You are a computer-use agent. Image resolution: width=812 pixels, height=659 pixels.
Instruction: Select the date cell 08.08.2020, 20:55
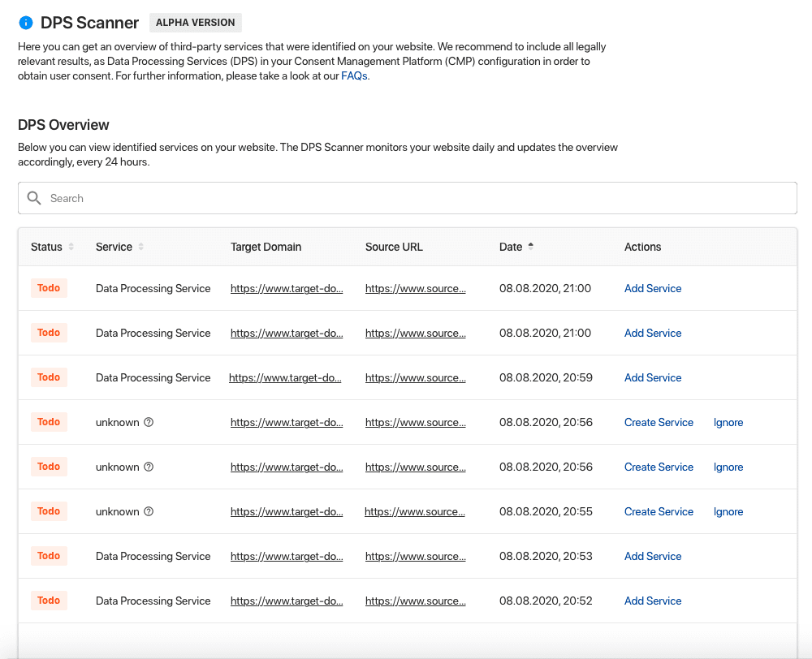click(x=546, y=511)
